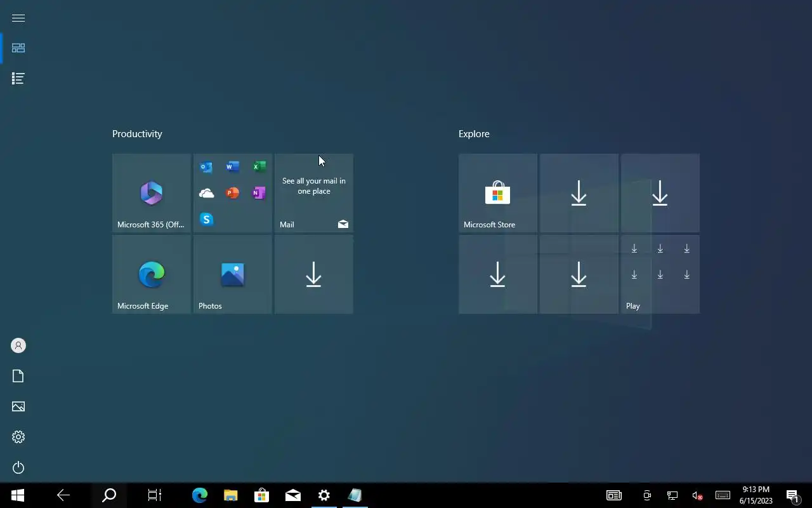The height and width of the screenshot is (508, 812).
Task: Open the network status tray icon
Action: (x=672, y=495)
